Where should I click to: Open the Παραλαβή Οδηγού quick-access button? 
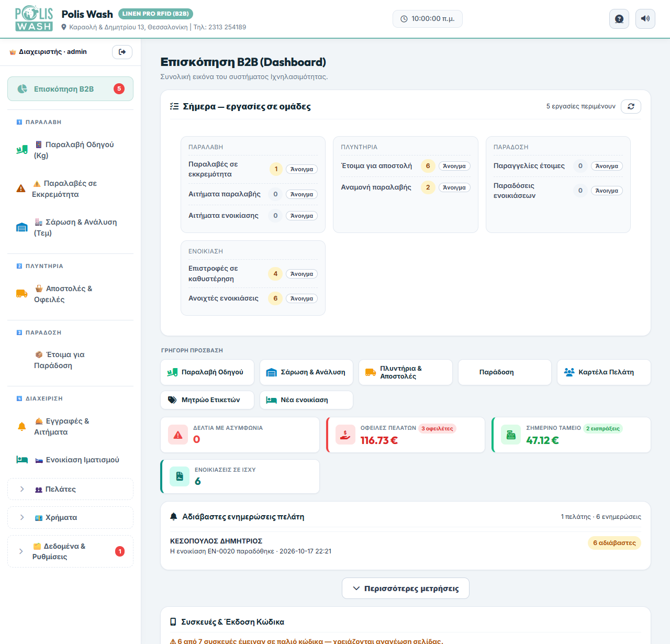pos(207,372)
